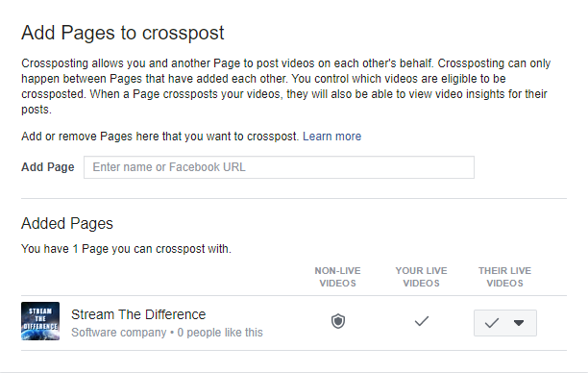The height and width of the screenshot is (373, 588).
Task: Focus the Enter name or Facebook URL field
Action: click(x=279, y=167)
